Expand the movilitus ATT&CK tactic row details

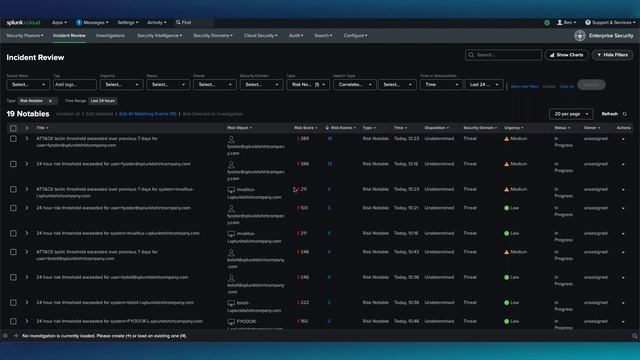tap(27, 189)
